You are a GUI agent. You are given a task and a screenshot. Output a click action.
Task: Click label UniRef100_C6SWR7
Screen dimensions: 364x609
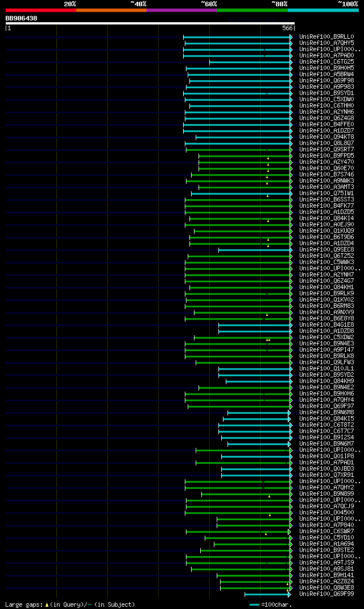pyautogui.click(x=326, y=532)
